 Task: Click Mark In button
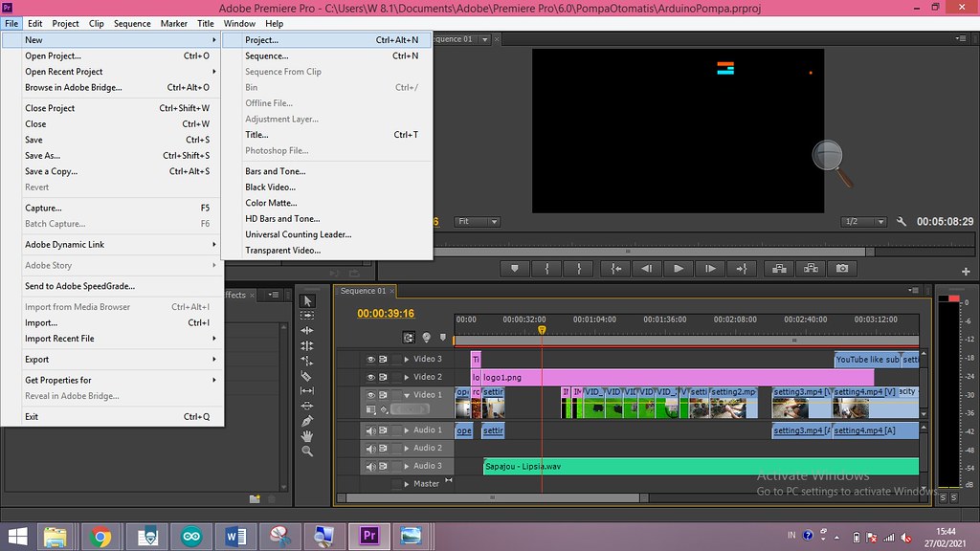546,269
